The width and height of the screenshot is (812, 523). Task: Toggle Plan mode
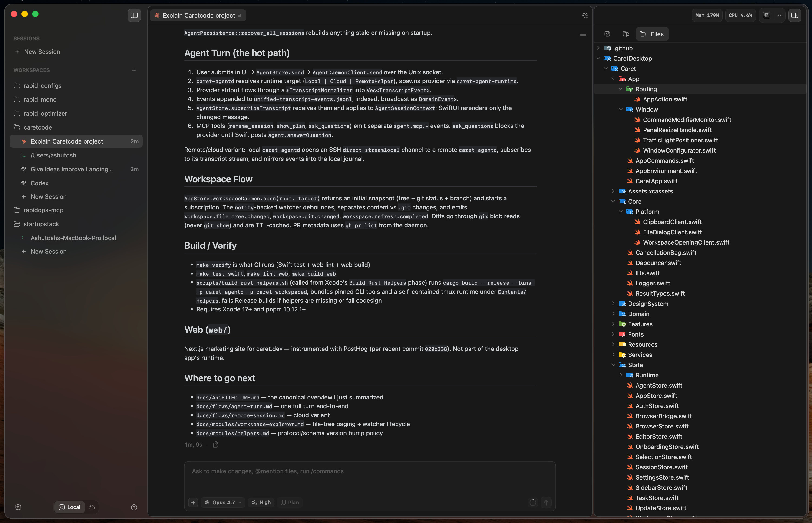290,502
